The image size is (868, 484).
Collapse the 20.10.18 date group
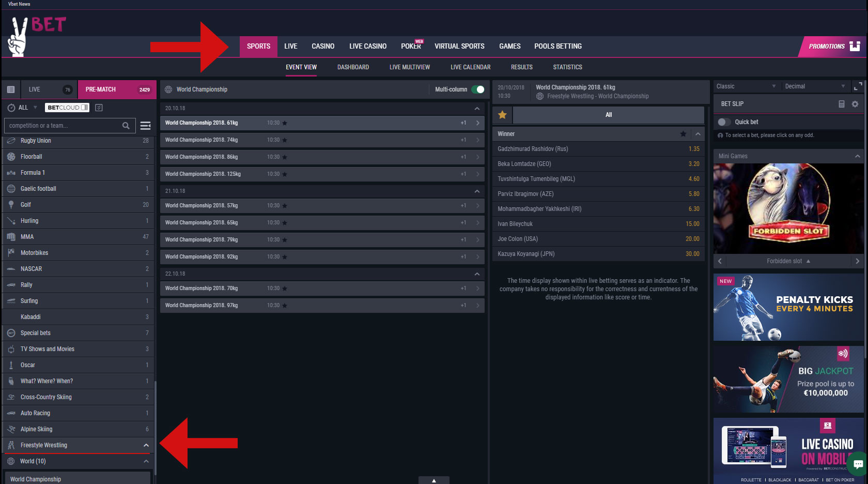pyautogui.click(x=477, y=109)
